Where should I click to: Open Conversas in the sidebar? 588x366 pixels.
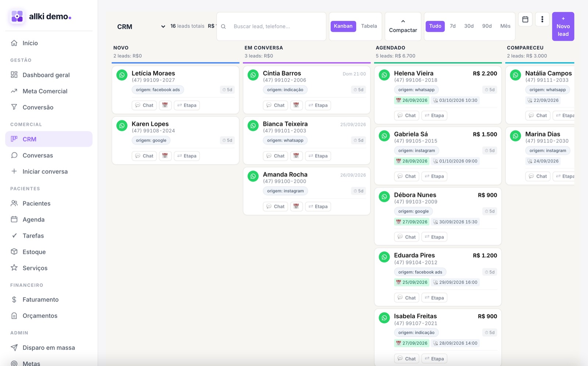pyautogui.click(x=49, y=155)
